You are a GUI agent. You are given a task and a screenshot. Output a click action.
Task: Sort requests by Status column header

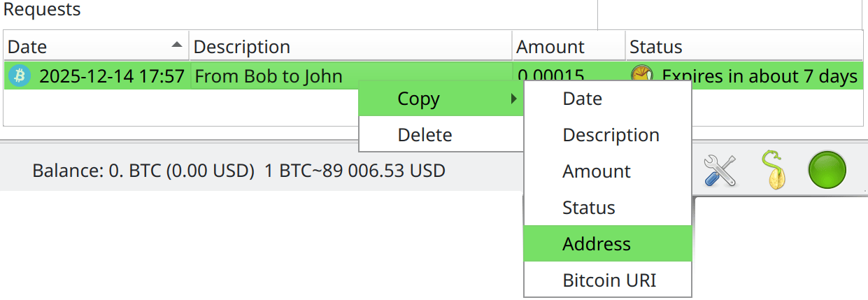655,47
